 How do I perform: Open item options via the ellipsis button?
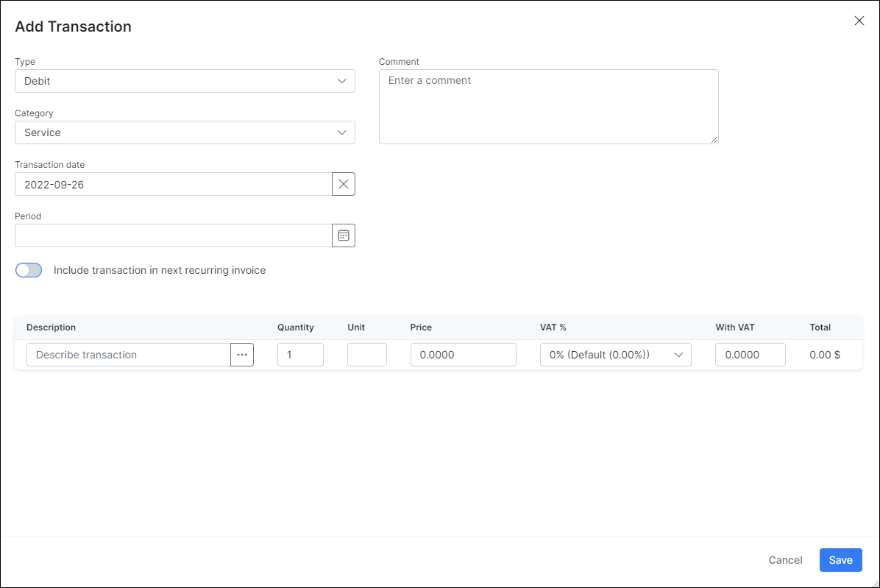click(242, 354)
